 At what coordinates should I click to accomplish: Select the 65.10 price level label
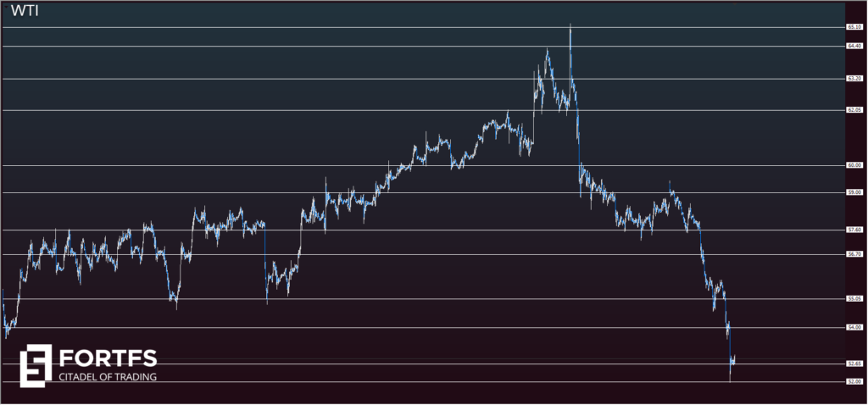point(854,27)
